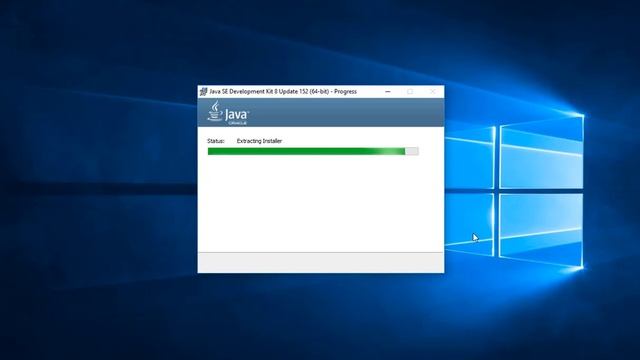The width and height of the screenshot is (640, 360).
Task: Click the disabled maximize button of installer
Action: [410, 92]
